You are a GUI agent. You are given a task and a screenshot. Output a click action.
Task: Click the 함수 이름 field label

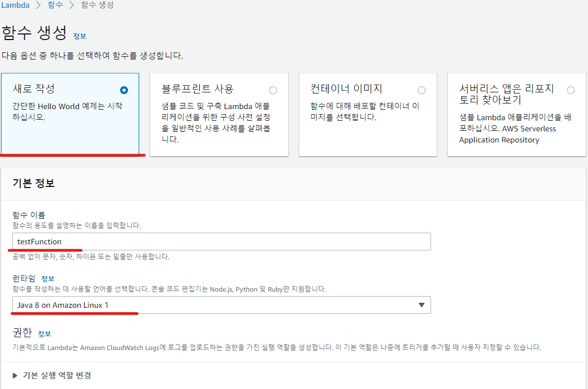tap(29, 215)
